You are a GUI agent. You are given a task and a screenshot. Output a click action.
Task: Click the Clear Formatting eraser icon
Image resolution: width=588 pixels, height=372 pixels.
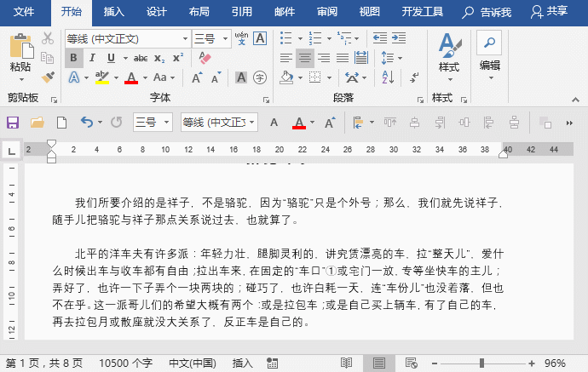204,58
